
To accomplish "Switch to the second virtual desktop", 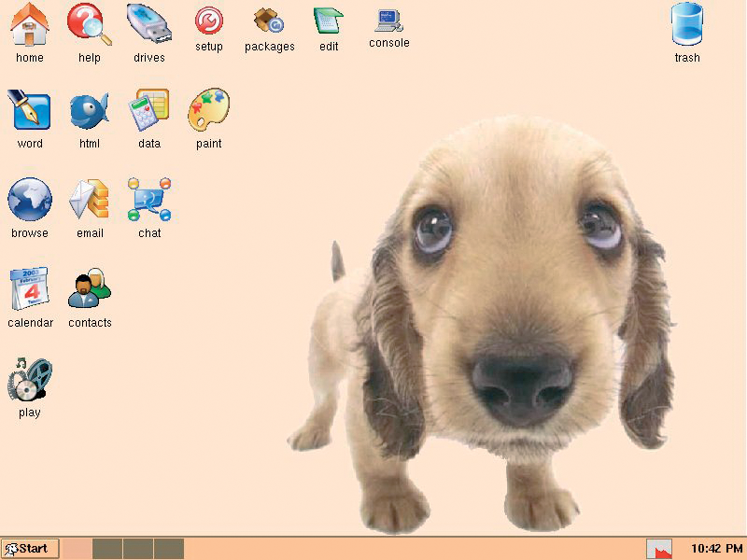I will pos(107,549).
